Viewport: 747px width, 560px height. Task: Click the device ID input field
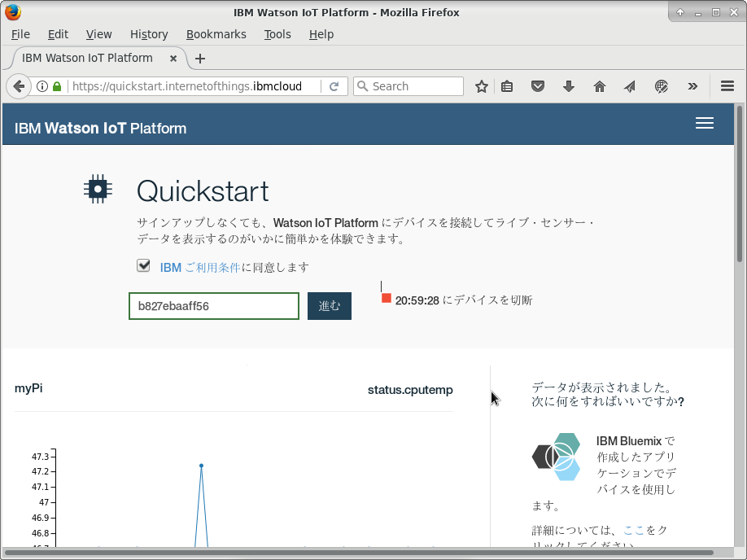click(213, 305)
